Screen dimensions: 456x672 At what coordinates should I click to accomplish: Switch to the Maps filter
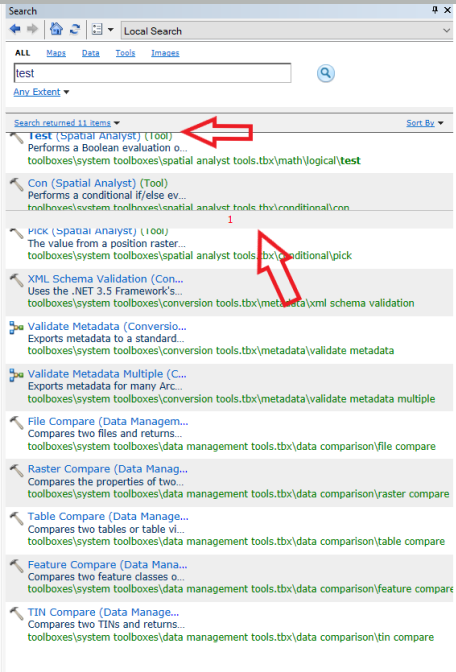(56, 53)
